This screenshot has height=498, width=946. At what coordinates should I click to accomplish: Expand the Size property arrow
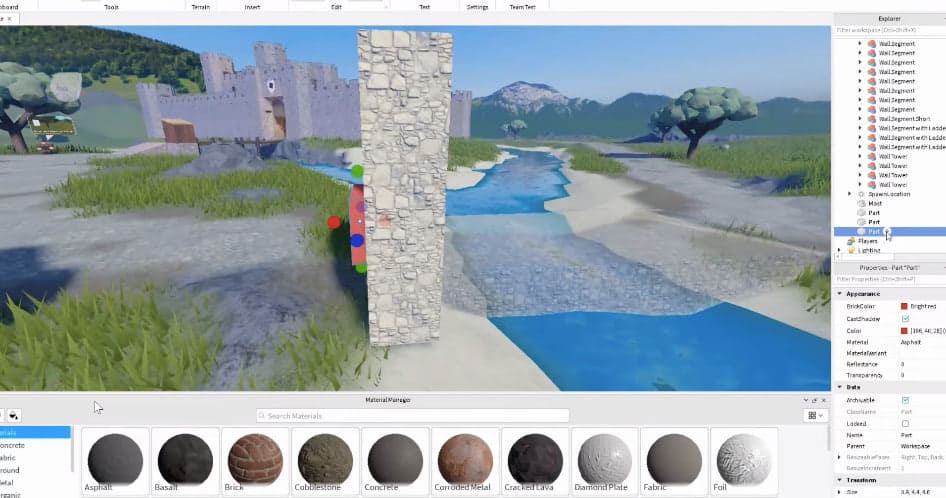[x=839, y=492]
